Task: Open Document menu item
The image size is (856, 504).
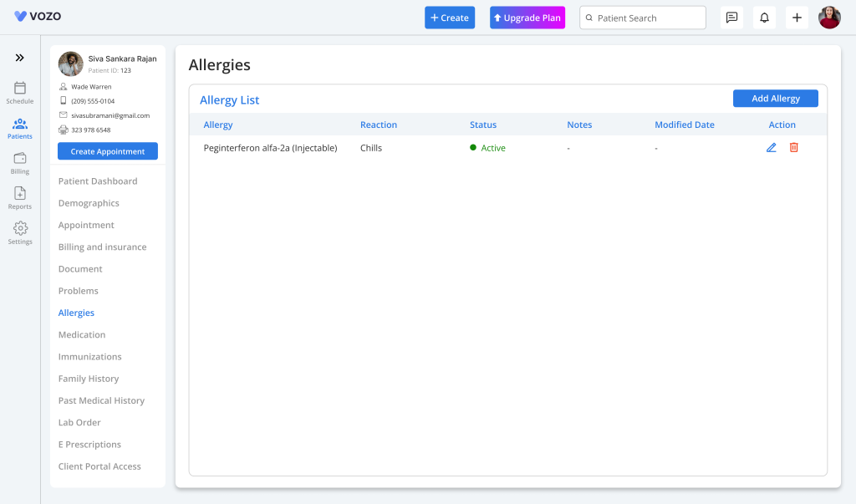Action: point(80,268)
